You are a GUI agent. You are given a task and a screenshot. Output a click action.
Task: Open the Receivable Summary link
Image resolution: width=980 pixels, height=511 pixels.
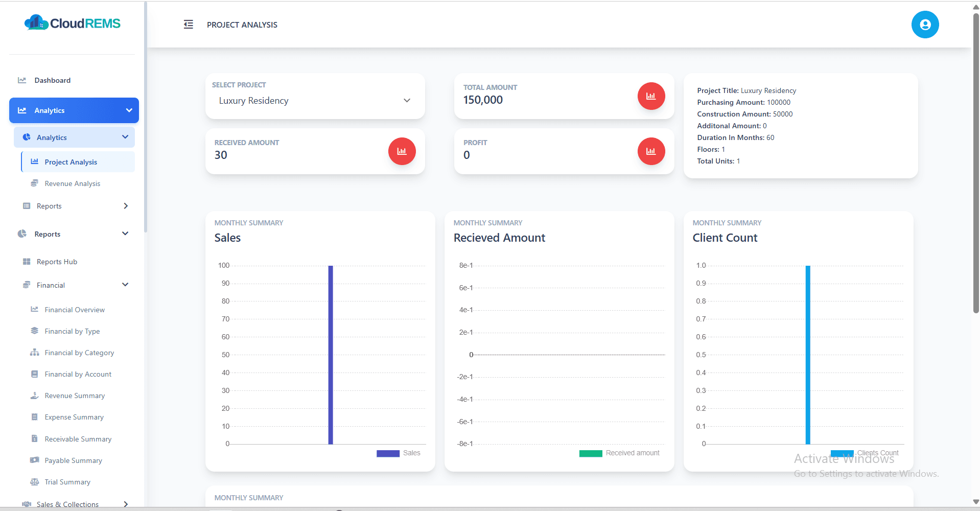click(78, 439)
